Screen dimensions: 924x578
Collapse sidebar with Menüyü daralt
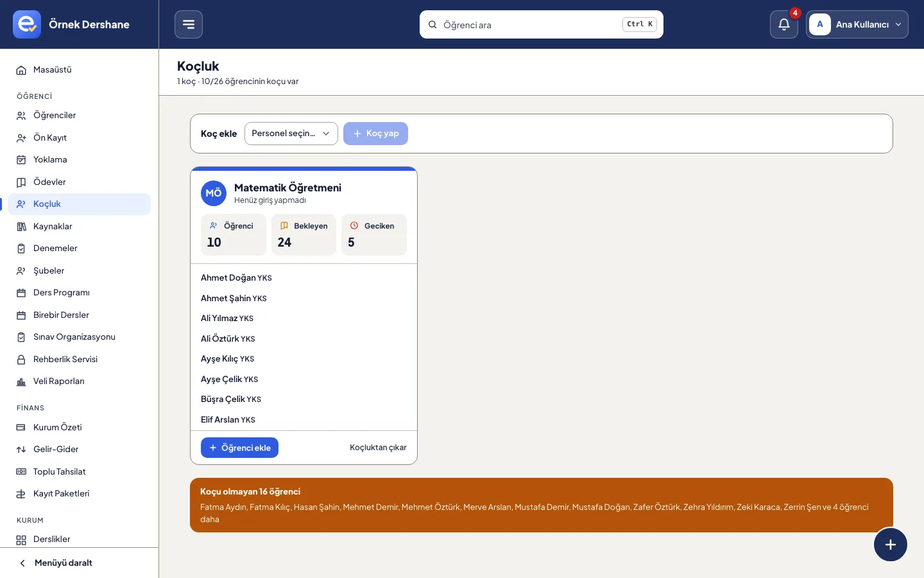80,563
